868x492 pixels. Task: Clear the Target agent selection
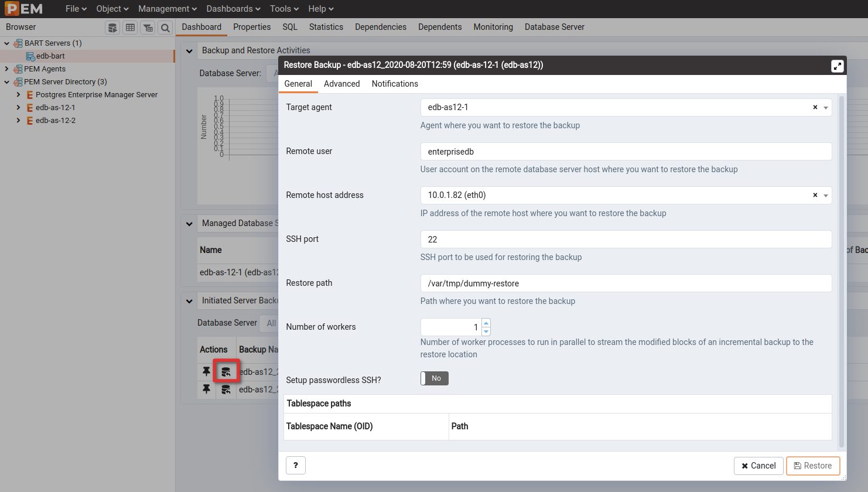[x=815, y=107]
